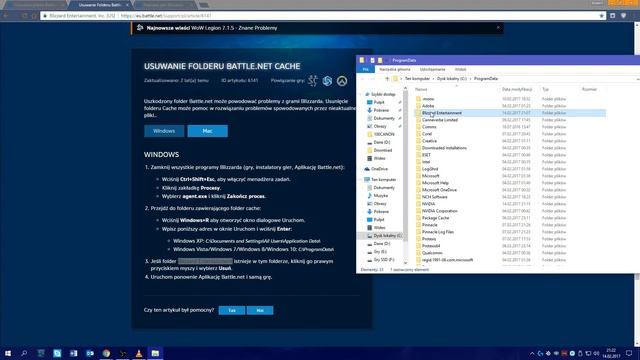Open the Outlook icon on the taskbar
The width and height of the screenshot is (640, 360).
click(90, 353)
